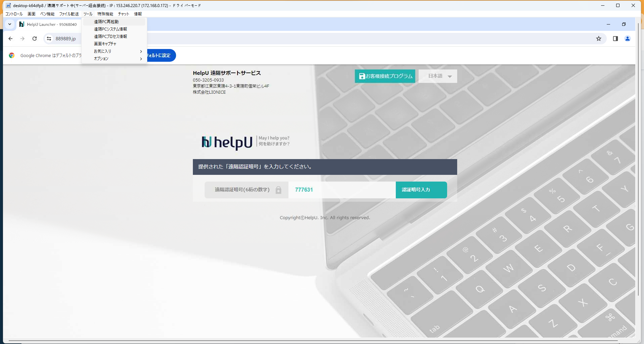Open the ファイル転送 menu
This screenshot has width=644, height=344.
(69, 14)
